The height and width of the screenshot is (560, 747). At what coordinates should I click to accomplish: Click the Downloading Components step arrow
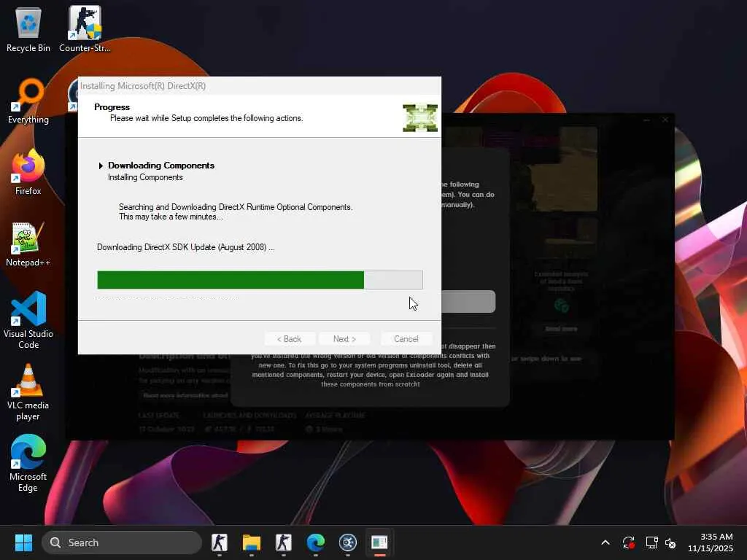[x=101, y=166]
